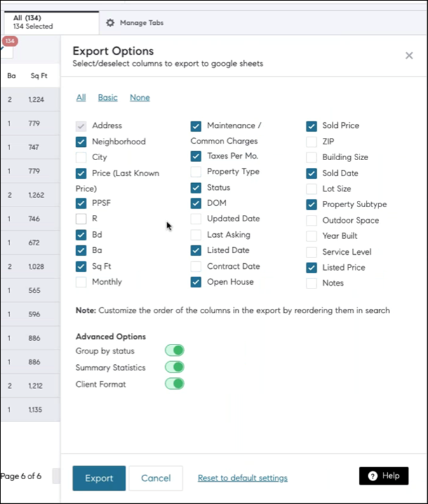Enable the Year Built checkbox

coord(311,236)
